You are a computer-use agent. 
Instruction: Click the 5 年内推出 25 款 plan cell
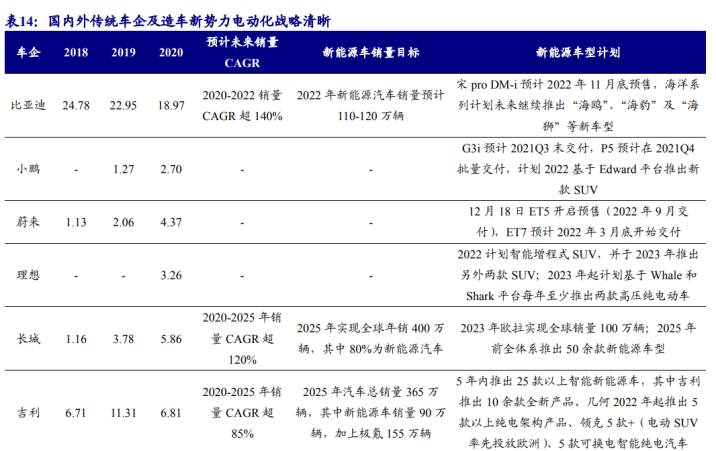pyautogui.click(x=578, y=413)
